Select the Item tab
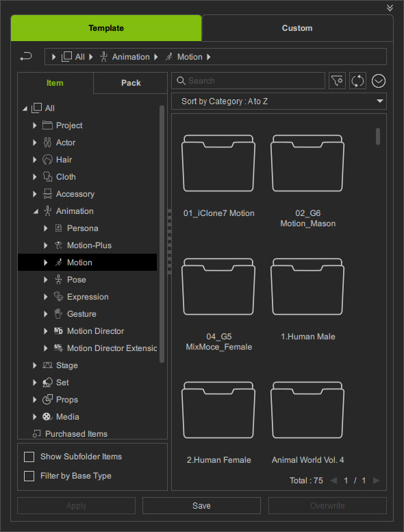The height and width of the screenshot is (532, 404). tap(55, 83)
